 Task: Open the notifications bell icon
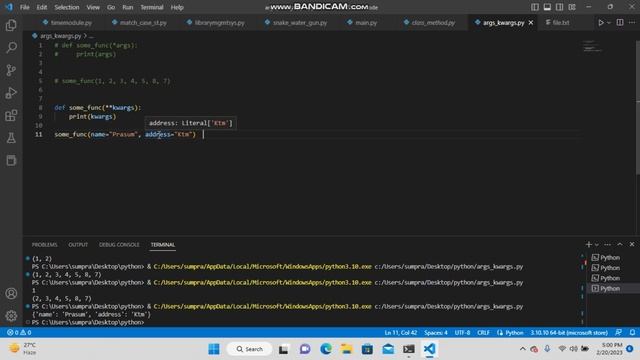tap(632, 332)
